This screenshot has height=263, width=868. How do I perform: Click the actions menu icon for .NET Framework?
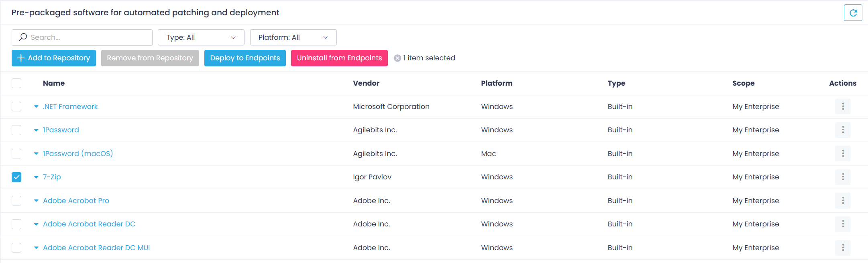tap(843, 107)
